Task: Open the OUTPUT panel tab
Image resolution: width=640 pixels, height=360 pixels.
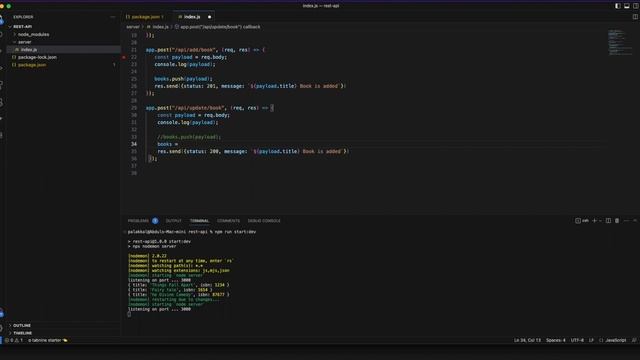Action: [x=173, y=221]
